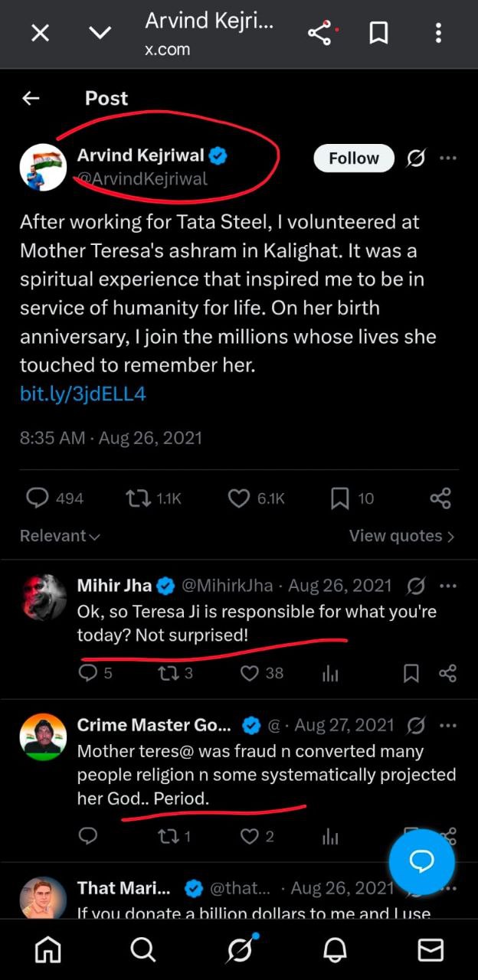478x980 pixels.
Task: Bookmark this page in browser toolbar
Action: pos(378,33)
